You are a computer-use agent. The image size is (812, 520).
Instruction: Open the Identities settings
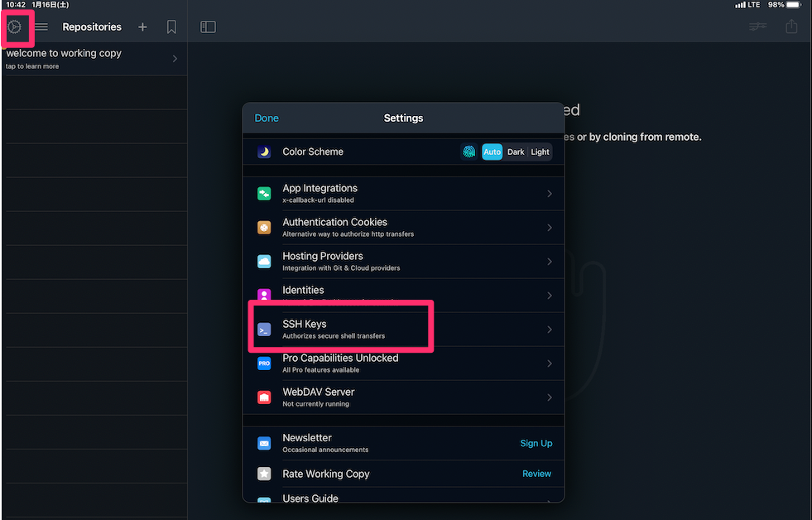[403, 296]
